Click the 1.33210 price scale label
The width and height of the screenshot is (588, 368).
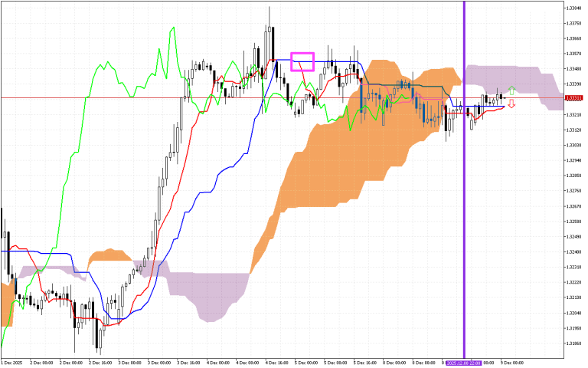(x=573, y=114)
